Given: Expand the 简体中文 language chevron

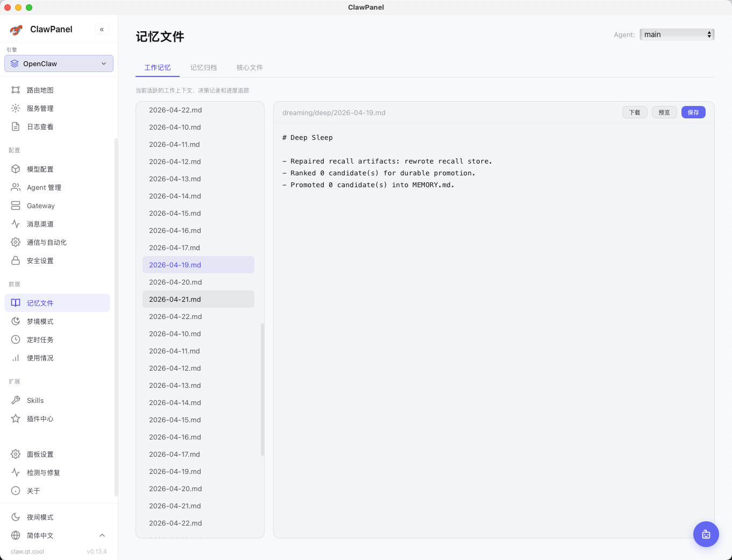Looking at the screenshot, I should coord(102,535).
